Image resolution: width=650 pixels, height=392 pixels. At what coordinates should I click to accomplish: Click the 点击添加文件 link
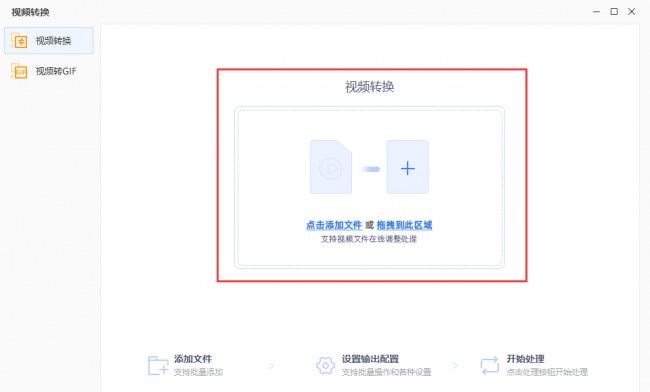pos(334,225)
